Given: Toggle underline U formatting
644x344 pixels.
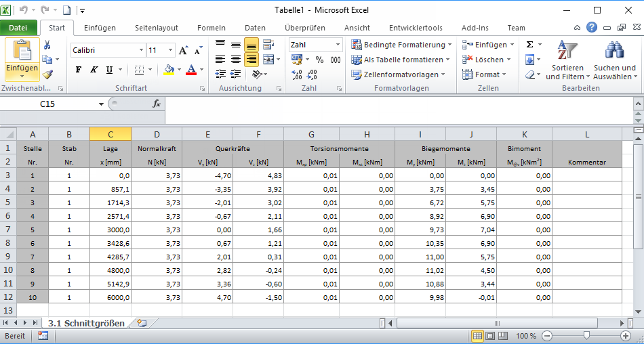Looking at the screenshot, I should click(109, 70).
